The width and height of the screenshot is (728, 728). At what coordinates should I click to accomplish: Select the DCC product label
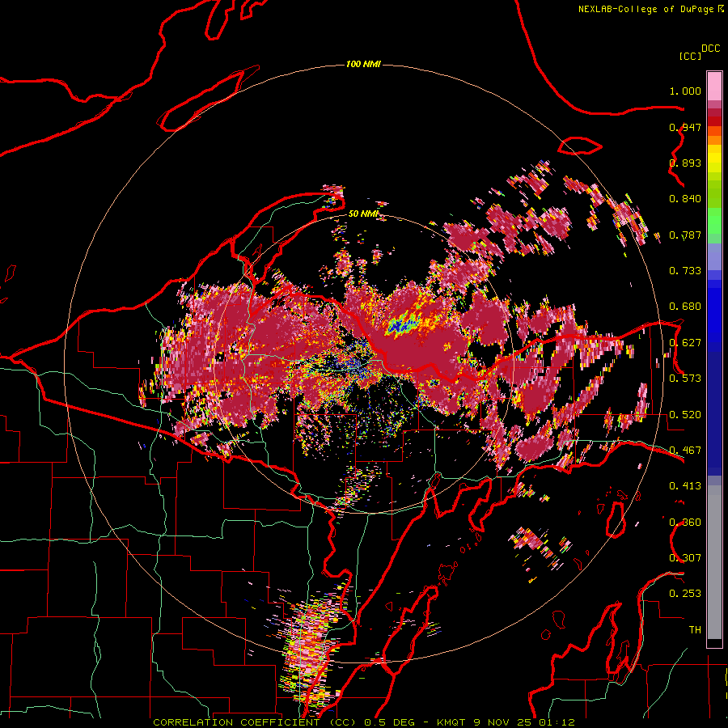click(710, 49)
